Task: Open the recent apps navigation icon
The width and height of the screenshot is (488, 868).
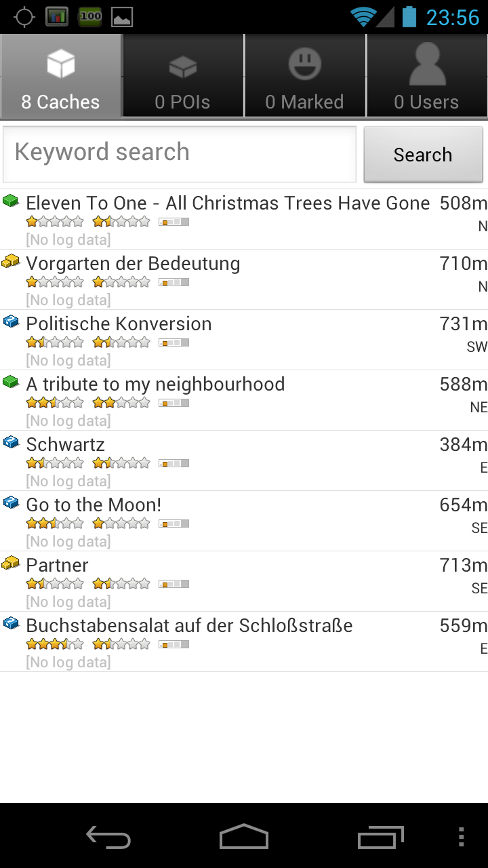Action: pyautogui.click(x=380, y=837)
